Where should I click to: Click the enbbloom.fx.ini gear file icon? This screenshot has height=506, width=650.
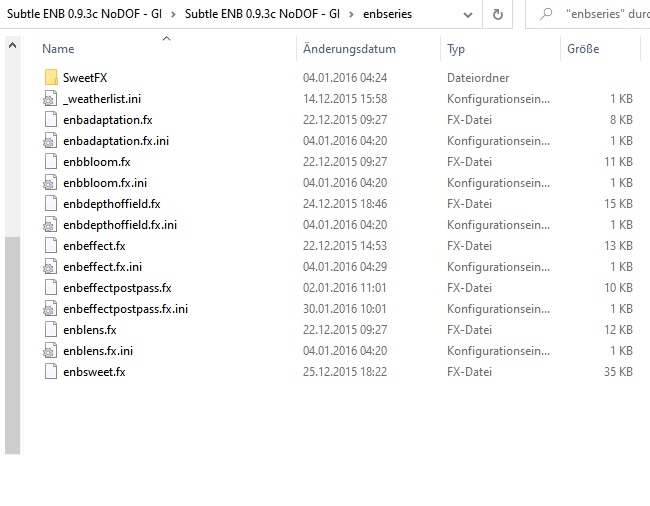(x=51, y=183)
